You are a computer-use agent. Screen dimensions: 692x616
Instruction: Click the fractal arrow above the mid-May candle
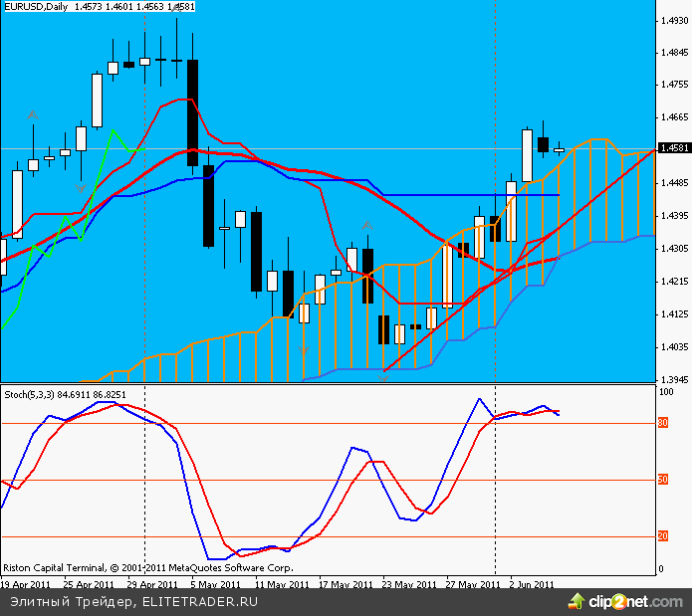(366, 226)
